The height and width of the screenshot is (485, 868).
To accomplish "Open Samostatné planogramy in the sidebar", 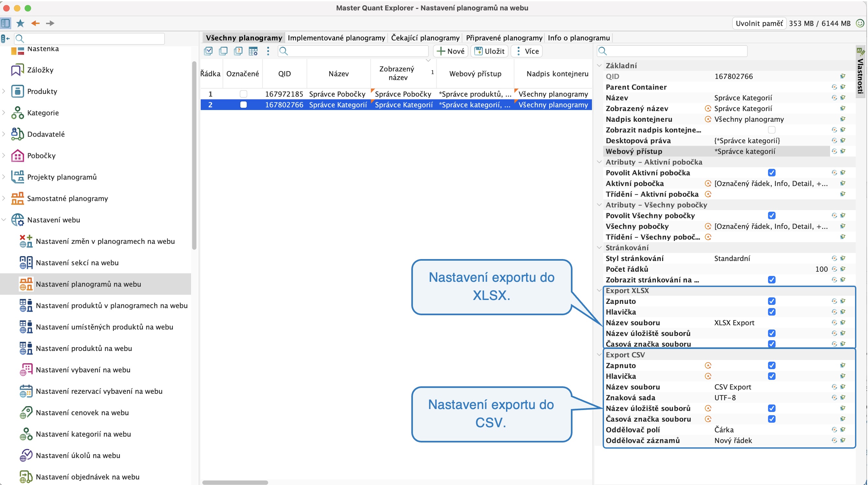I will (67, 198).
